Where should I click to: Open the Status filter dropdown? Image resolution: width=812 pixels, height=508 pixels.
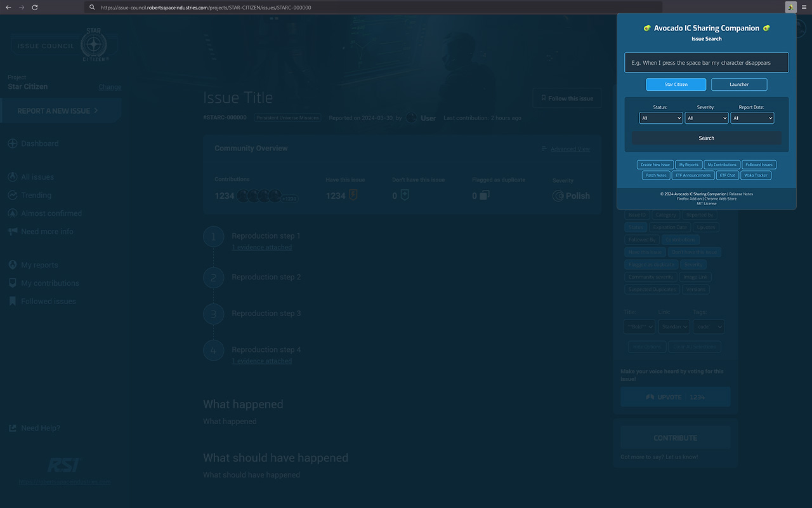(660, 118)
